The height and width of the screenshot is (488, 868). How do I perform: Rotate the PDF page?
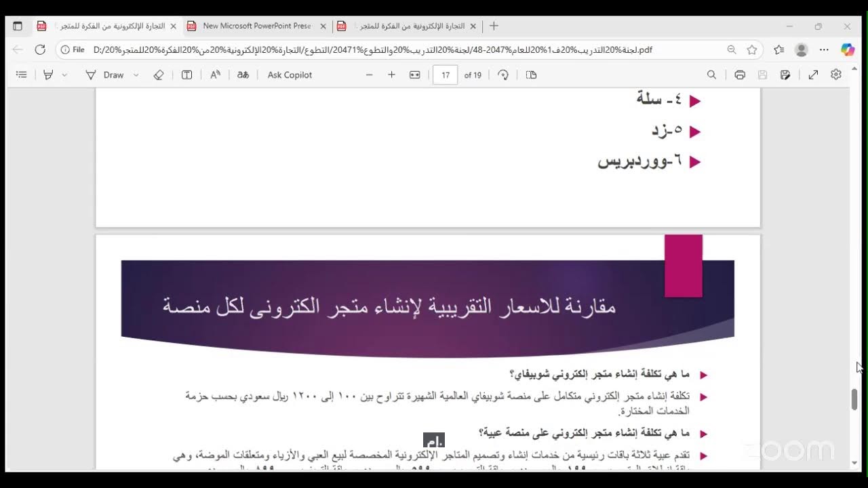503,75
